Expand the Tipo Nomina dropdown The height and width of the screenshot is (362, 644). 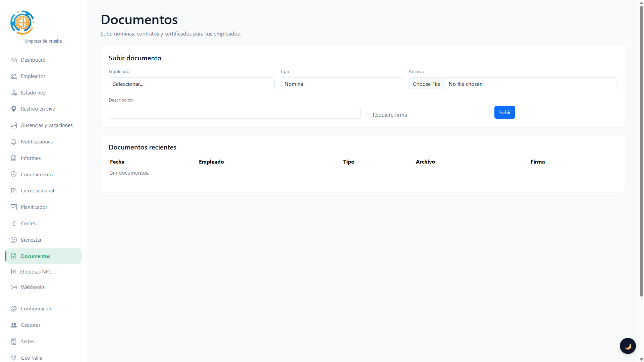tap(341, 84)
